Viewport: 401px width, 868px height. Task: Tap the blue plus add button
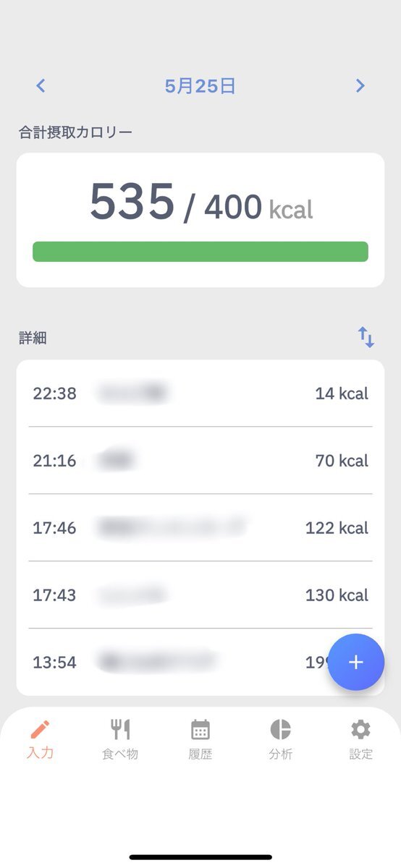pyautogui.click(x=355, y=663)
